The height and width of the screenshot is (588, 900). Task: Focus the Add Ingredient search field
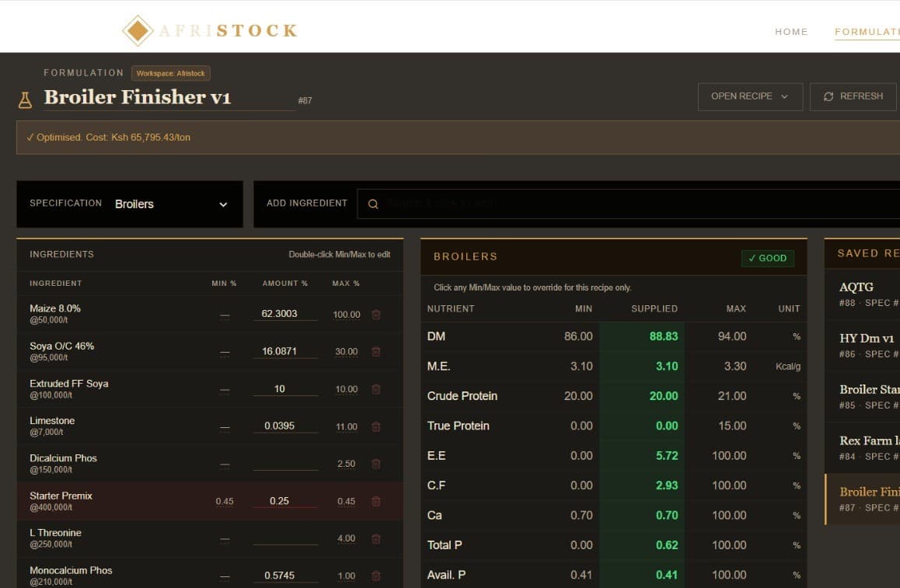pyautogui.click(x=629, y=204)
